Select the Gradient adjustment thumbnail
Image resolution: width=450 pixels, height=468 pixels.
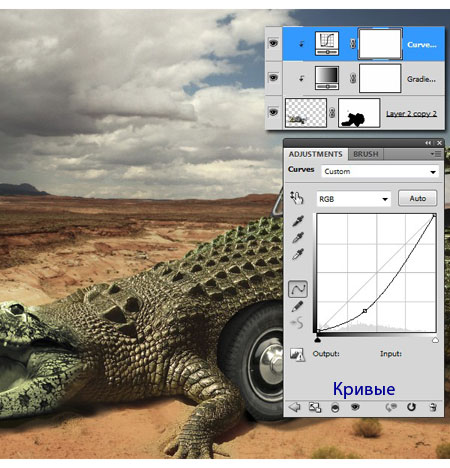click(x=327, y=78)
